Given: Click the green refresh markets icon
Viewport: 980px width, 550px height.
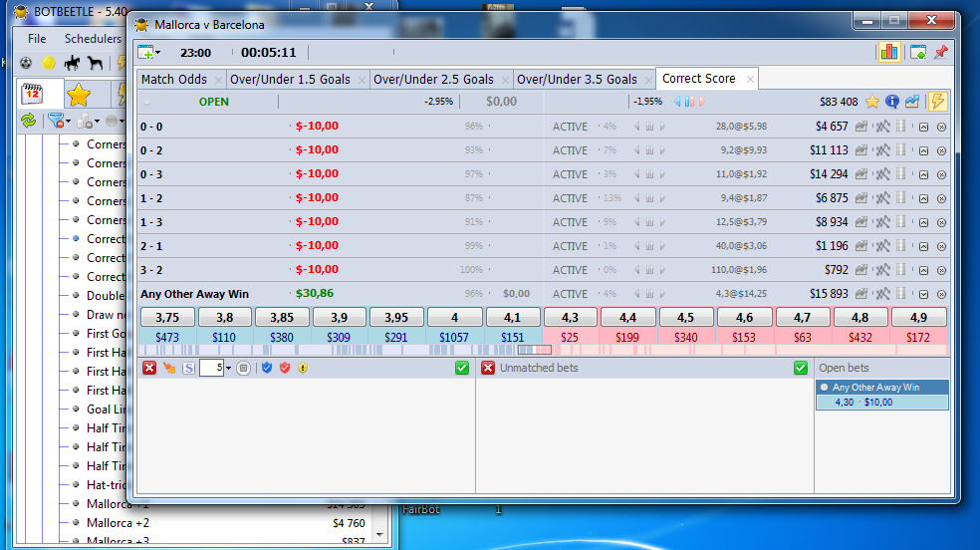Looking at the screenshot, I should pos(28,121).
